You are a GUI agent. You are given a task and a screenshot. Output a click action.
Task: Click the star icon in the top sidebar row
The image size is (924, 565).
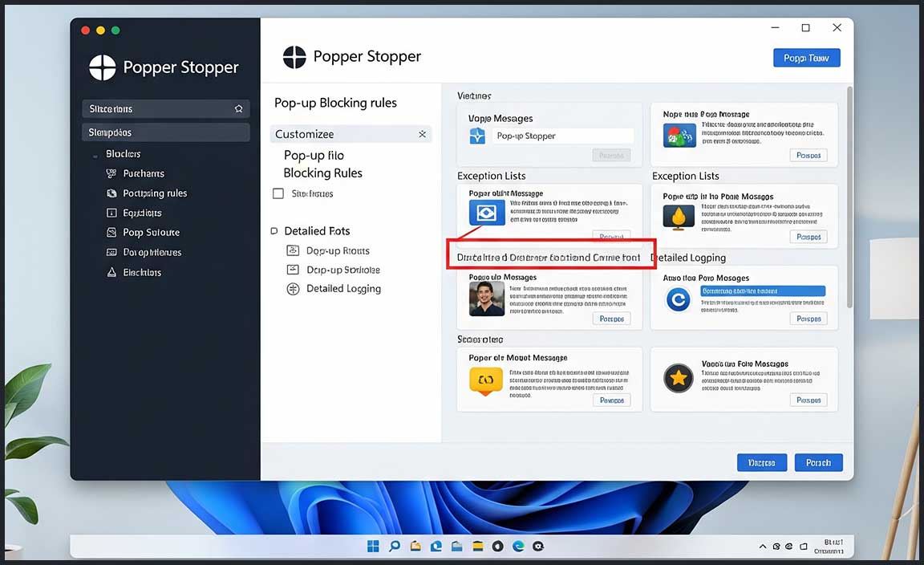238,108
